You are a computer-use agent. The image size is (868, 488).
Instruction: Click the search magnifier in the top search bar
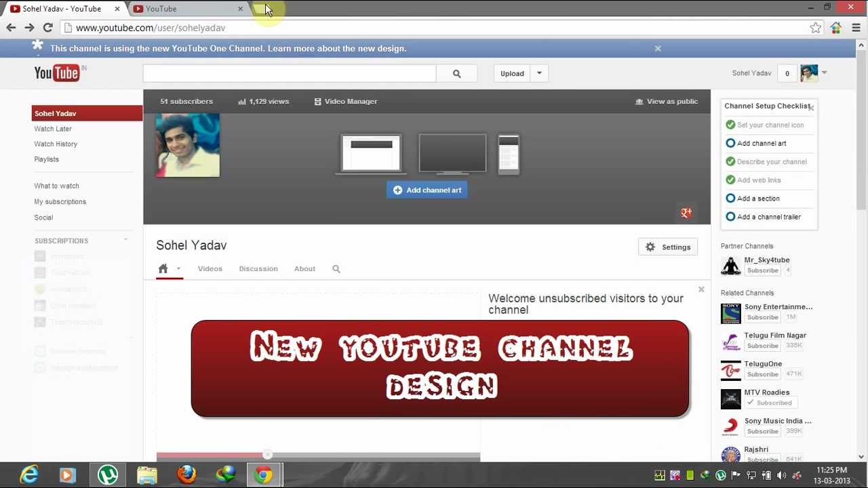(457, 73)
